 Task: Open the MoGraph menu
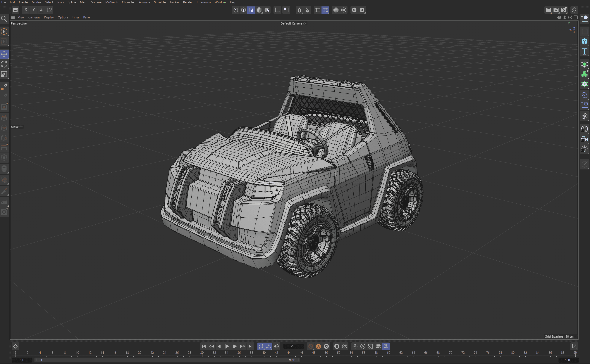(x=111, y=2)
